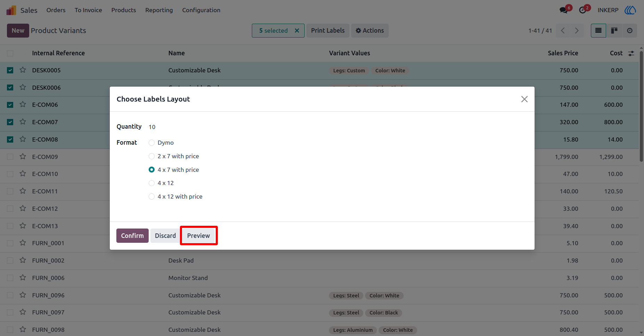Go to next page of records
Image resolution: width=644 pixels, height=336 pixels.
[577, 31]
